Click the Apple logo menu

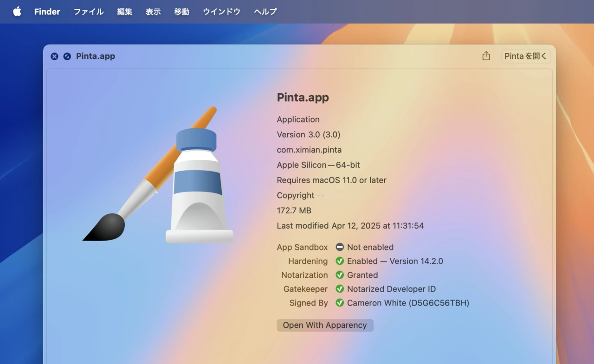coord(17,12)
